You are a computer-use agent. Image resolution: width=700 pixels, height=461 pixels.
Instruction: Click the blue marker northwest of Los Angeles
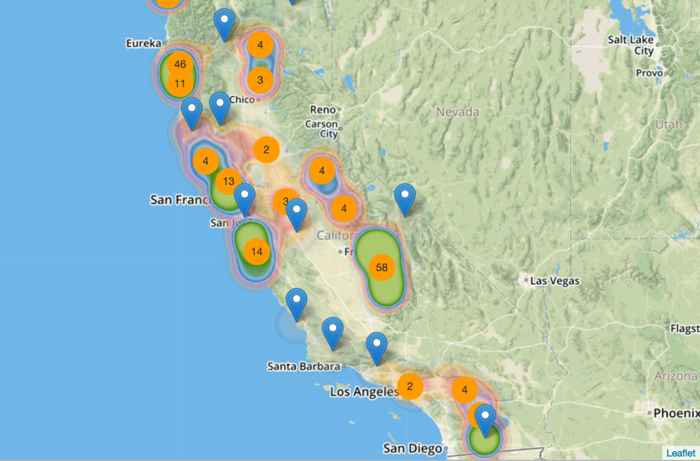[376, 347]
